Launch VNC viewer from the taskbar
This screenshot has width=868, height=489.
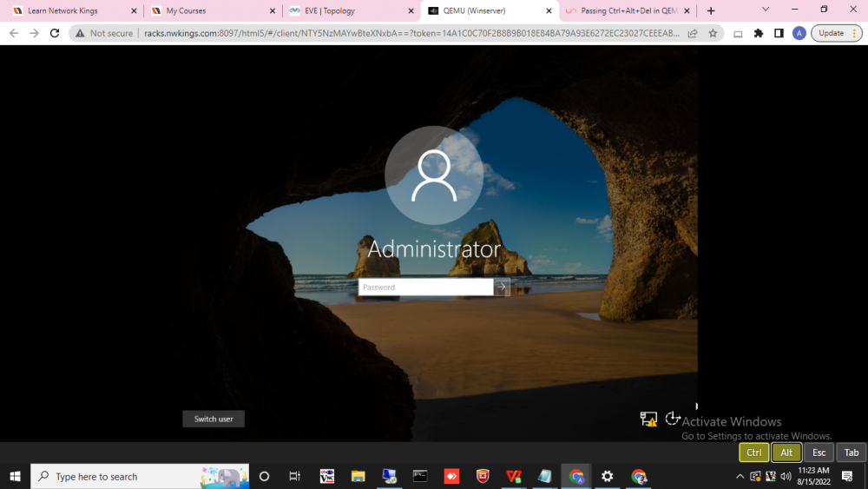point(326,476)
